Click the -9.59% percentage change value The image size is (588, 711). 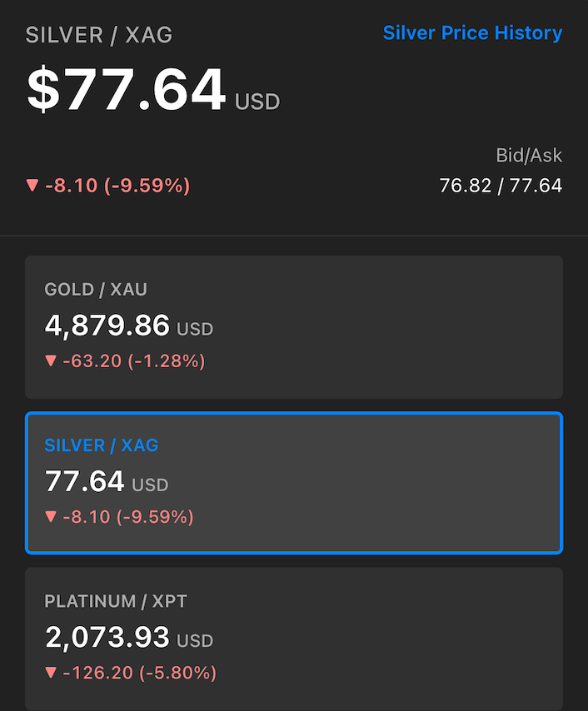pyautogui.click(x=148, y=186)
